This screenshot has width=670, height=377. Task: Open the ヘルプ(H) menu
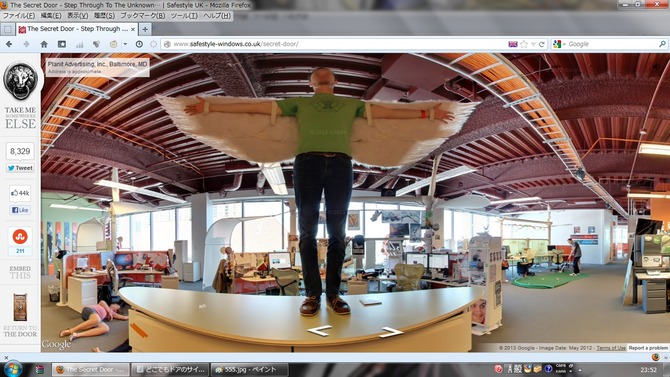217,15
